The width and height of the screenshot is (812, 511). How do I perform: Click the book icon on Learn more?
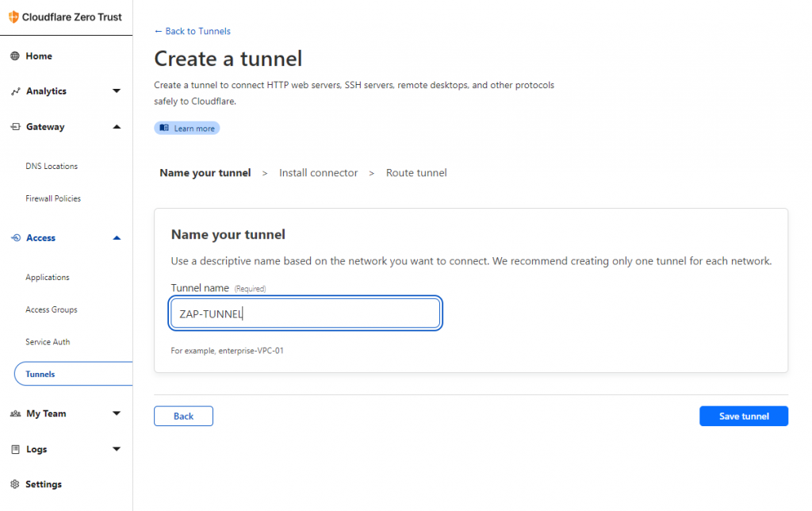click(x=164, y=128)
